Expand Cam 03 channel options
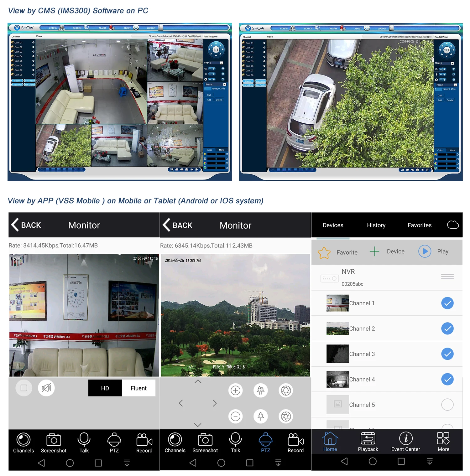The image size is (470, 476). (33, 51)
